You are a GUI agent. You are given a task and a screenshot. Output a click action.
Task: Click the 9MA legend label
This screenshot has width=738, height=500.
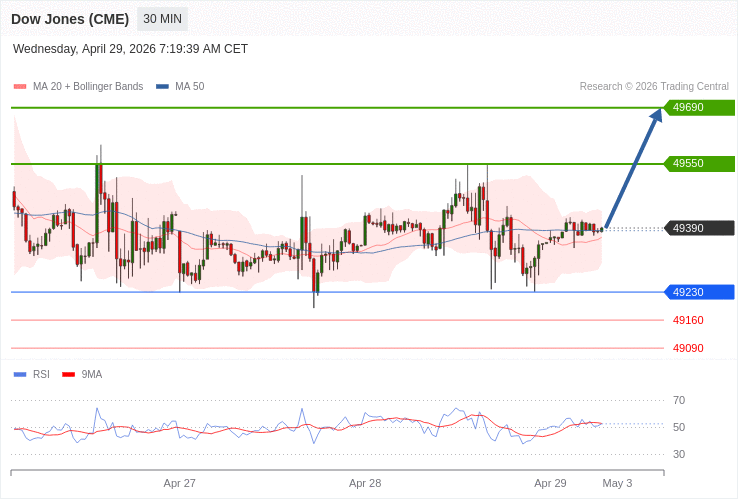pyautogui.click(x=92, y=375)
